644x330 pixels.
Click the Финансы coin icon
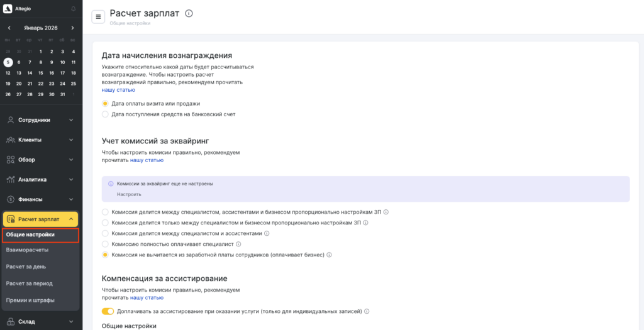[11, 199]
